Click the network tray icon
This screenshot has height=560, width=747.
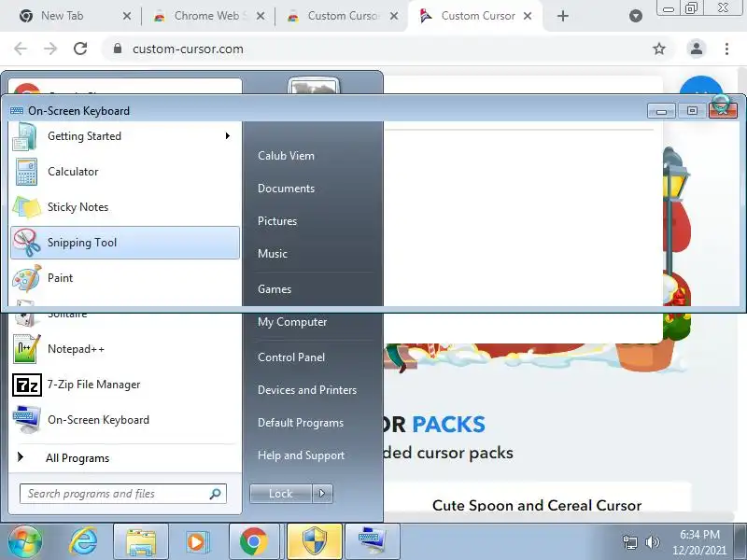(x=629, y=542)
